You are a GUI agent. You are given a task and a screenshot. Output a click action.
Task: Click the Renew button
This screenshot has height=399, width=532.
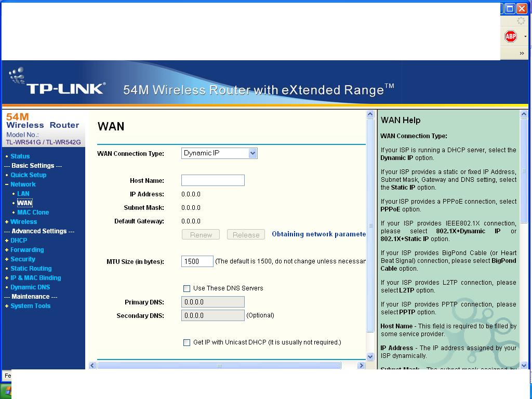point(201,234)
